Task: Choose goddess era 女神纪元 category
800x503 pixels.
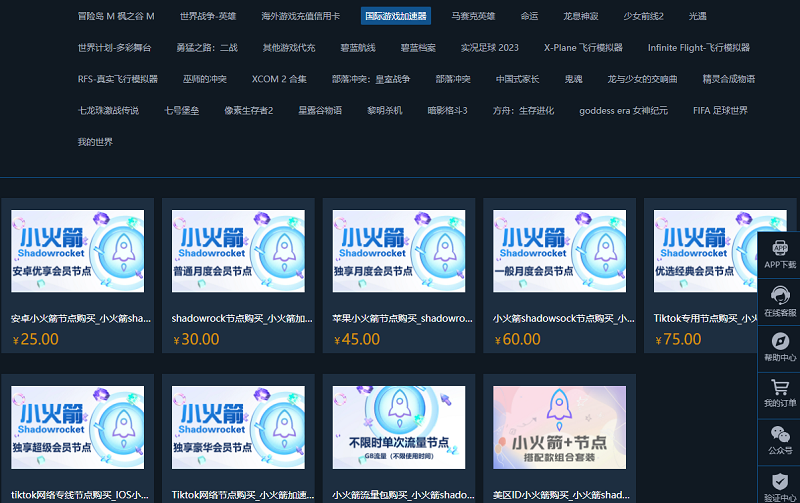Action: pyautogui.click(x=623, y=110)
